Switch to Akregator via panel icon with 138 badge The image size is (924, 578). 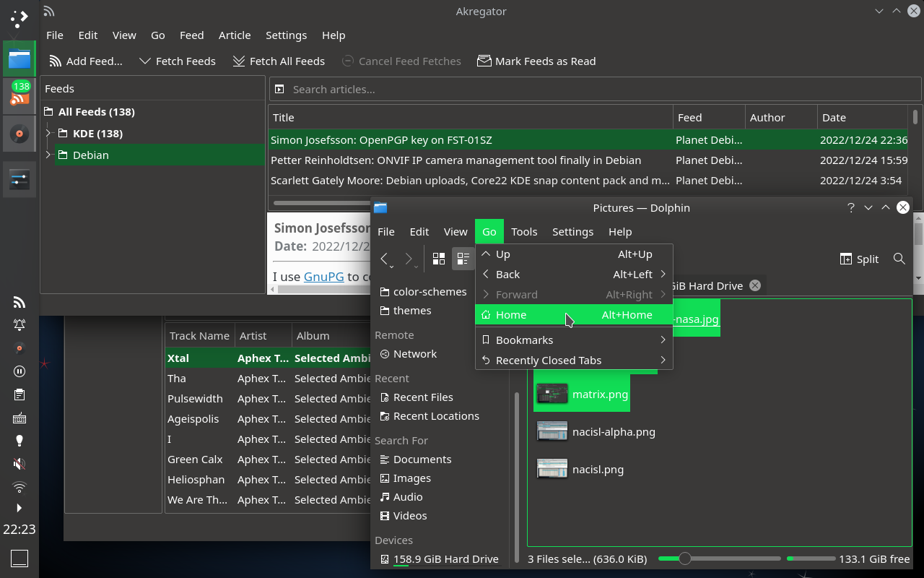click(19, 96)
